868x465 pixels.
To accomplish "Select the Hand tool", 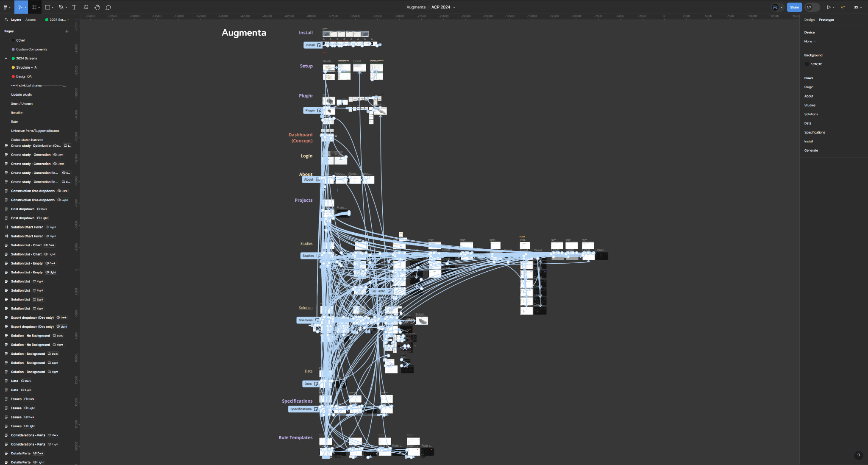I will [x=97, y=7].
